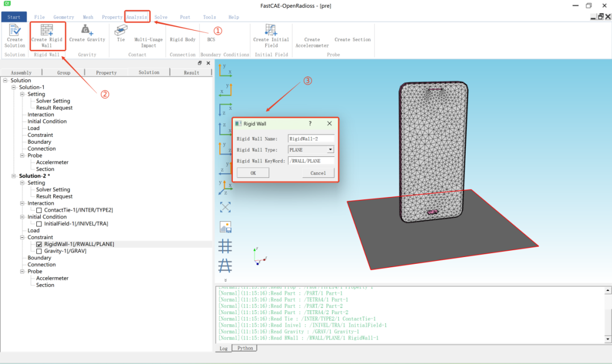Click the log scrollbar up arrow
The height and width of the screenshot is (364, 612).
607,290
